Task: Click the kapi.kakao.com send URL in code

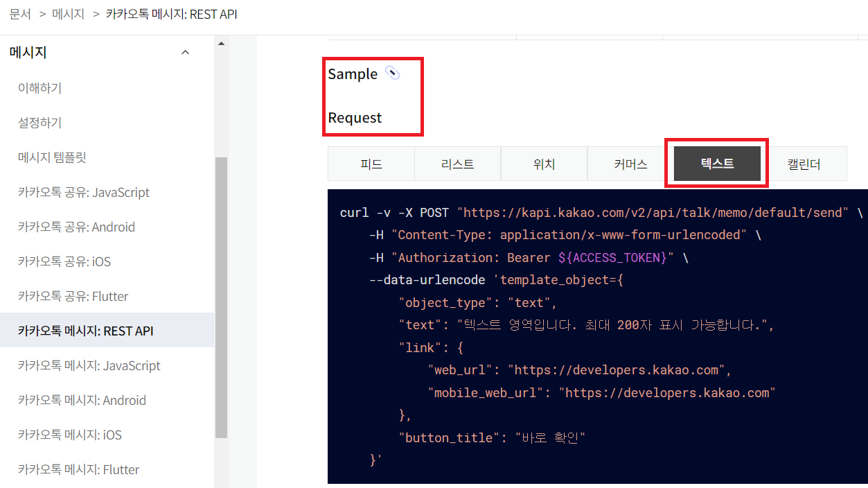Action: 653,212
